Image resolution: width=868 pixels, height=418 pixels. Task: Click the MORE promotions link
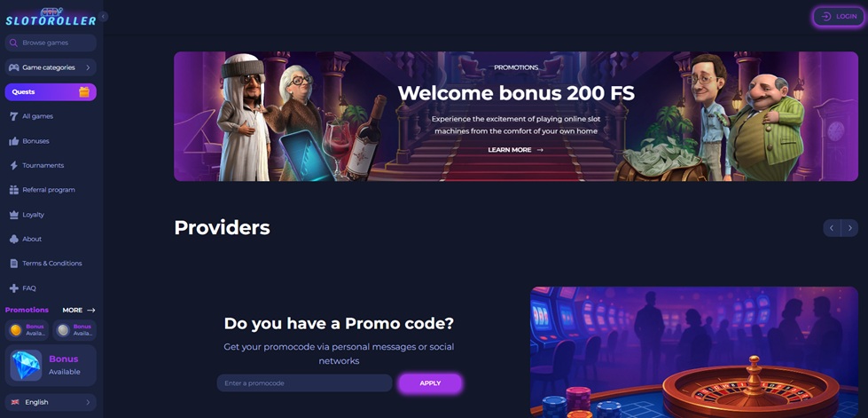[x=79, y=310]
